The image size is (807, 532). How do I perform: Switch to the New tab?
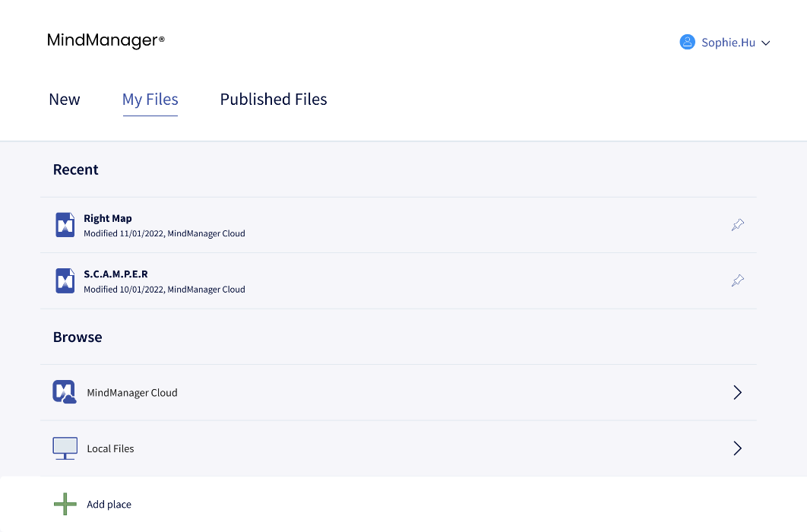tap(64, 99)
